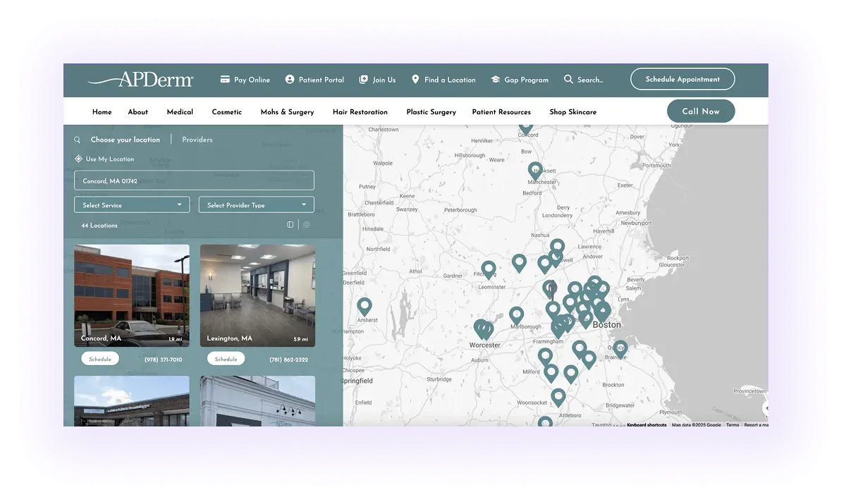
Task: Click the APDerm logo
Action: point(140,79)
